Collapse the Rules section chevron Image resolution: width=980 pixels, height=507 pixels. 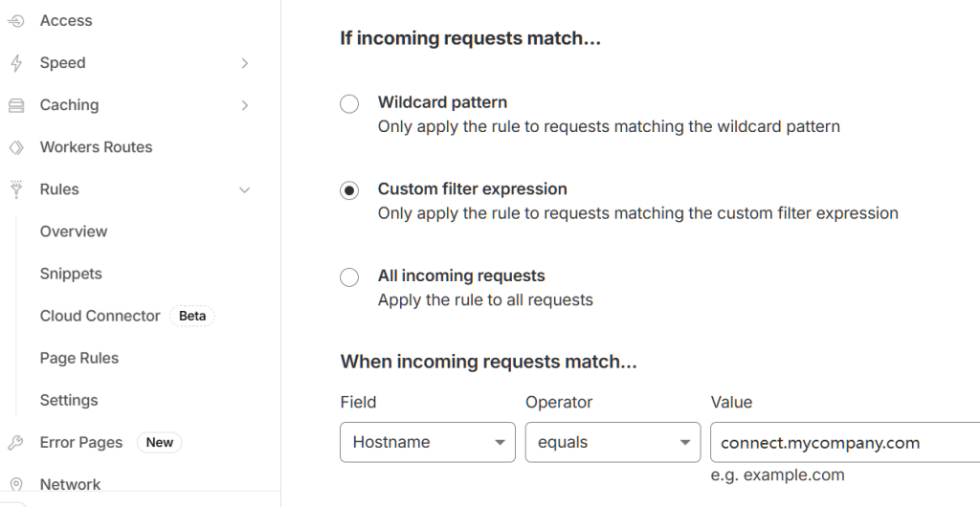(x=245, y=190)
